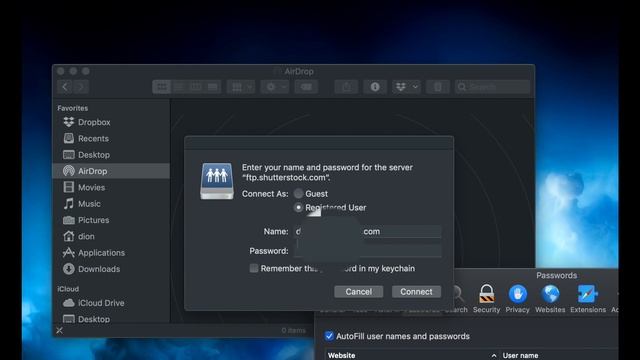Select Desktop under iCloud section
The width and height of the screenshot is (640, 360).
point(86,319)
